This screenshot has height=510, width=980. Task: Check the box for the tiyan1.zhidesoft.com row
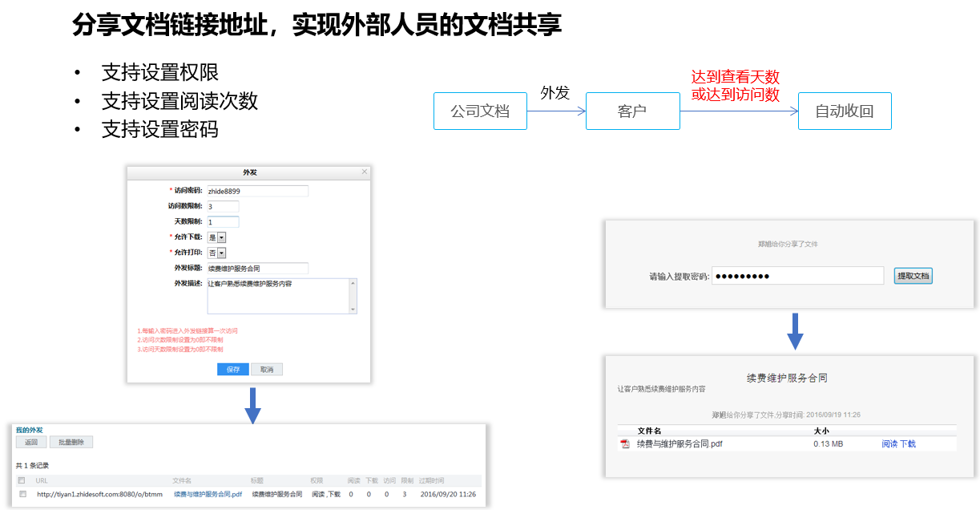[22, 494]
